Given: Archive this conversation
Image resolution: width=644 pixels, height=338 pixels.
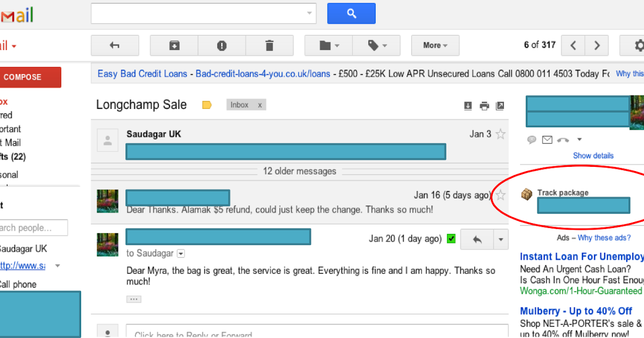Looking at the screenshot, I should (x=174, y=46).
